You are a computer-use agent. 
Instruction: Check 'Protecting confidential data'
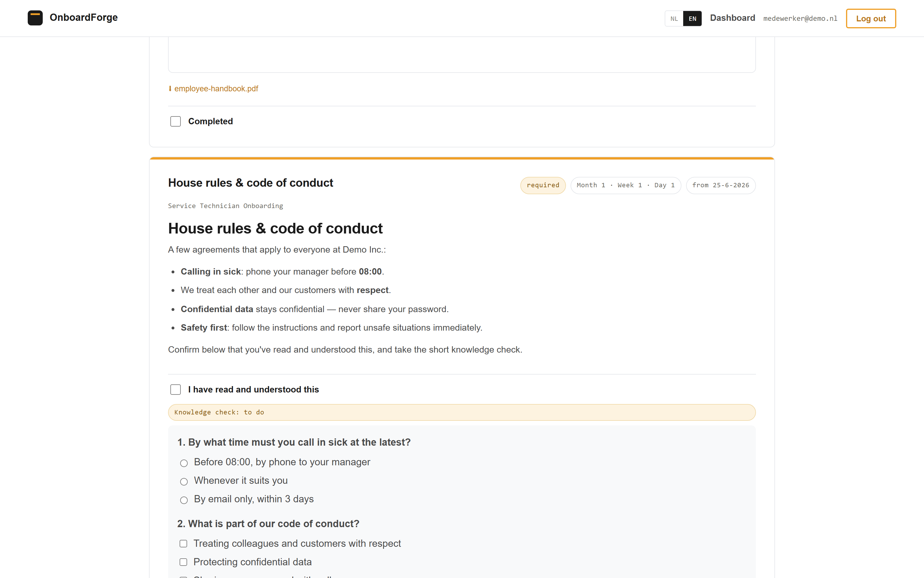[183, 562]
